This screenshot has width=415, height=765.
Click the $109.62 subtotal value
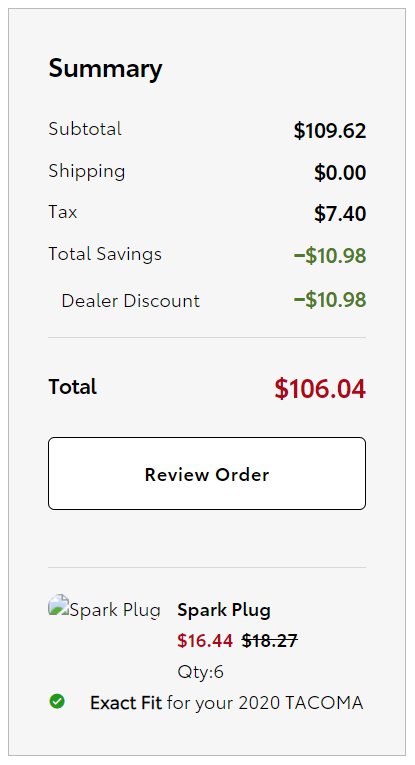[330, 131]
